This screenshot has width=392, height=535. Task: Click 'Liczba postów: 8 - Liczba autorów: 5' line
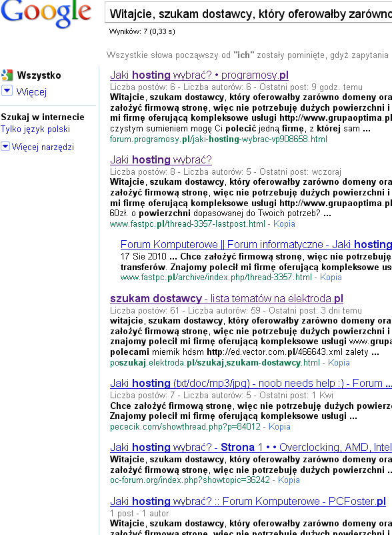point(225,171)
